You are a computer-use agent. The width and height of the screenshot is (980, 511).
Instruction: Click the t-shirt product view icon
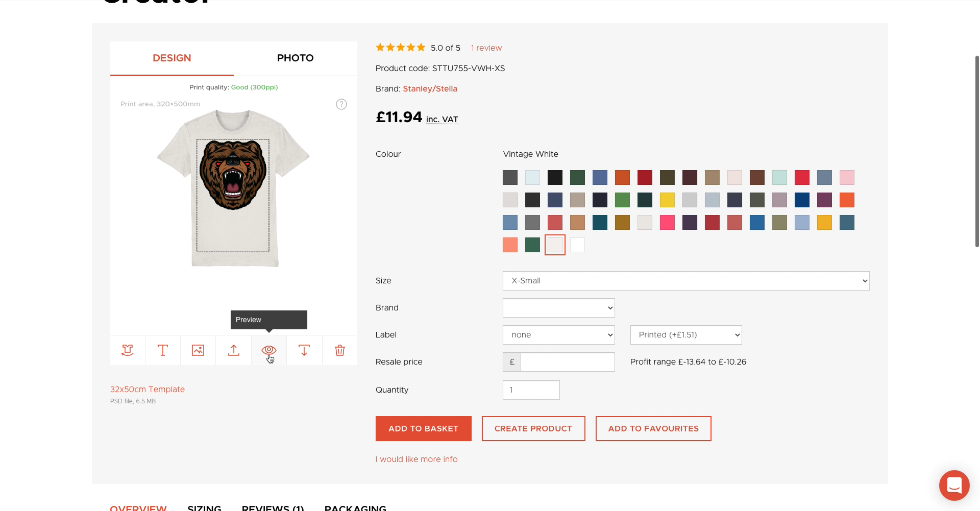click(x=128, y=350)
